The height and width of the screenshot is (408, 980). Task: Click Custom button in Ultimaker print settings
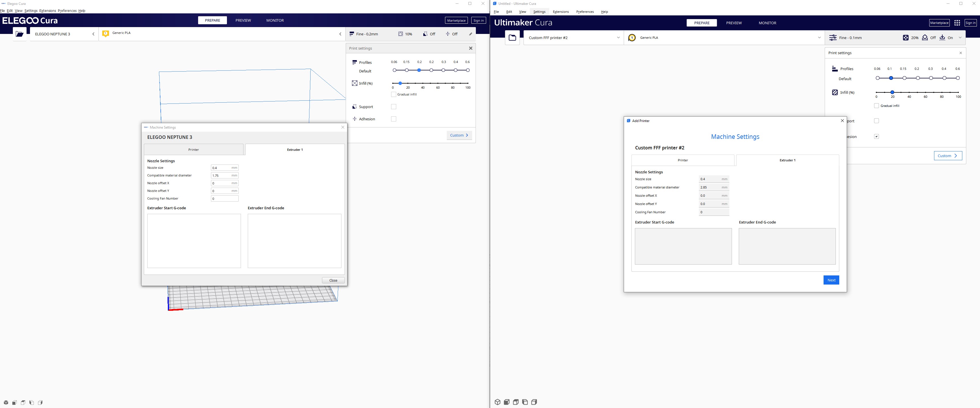point(948,156)
